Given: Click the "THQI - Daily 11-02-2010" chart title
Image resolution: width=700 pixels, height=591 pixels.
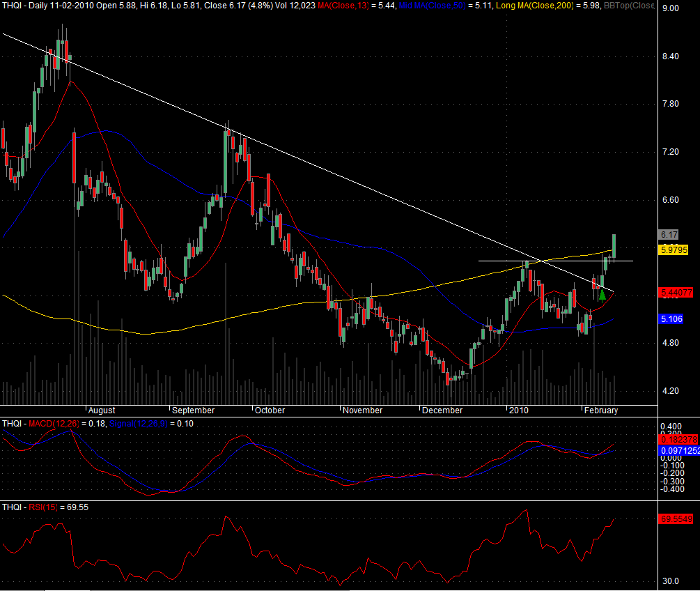Looking at the screenshot, I should [x=47, y=6].
